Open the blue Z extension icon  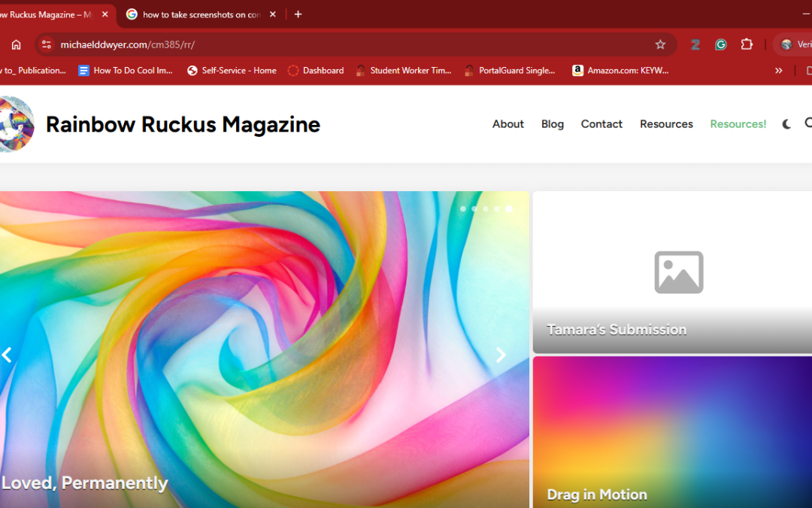(695, 44)
